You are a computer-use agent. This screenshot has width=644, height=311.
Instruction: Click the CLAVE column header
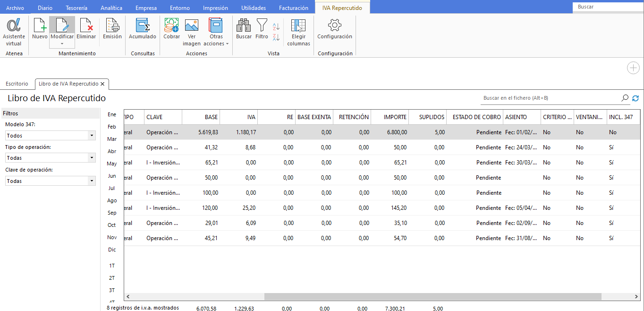pos(163,117)
